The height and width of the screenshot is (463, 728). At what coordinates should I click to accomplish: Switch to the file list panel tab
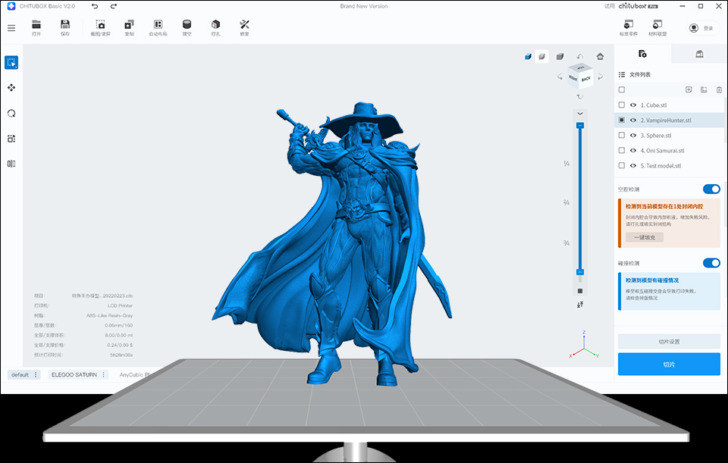click(x=643, y=54)
